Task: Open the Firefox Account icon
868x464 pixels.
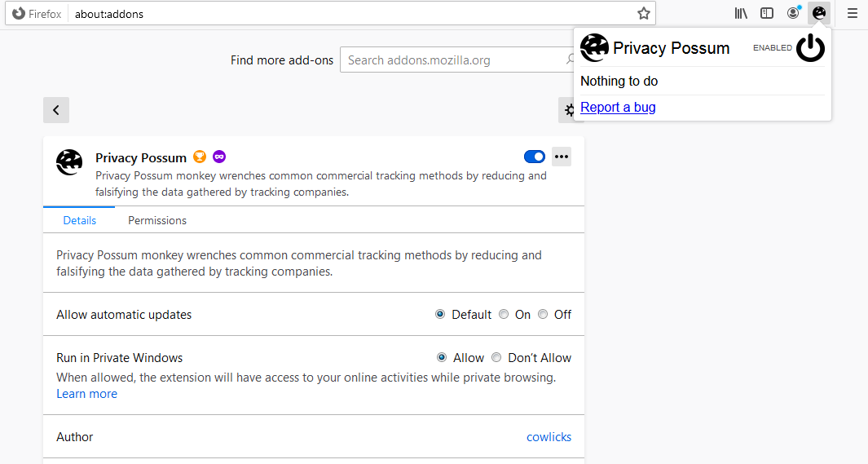Action: [793, 13]
